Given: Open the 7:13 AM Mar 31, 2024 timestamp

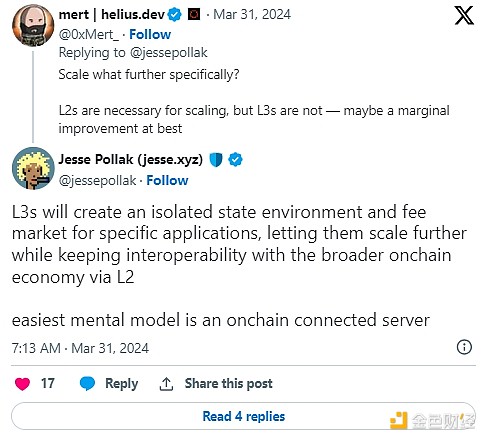Looking at the screenshot, I should 80,348.
